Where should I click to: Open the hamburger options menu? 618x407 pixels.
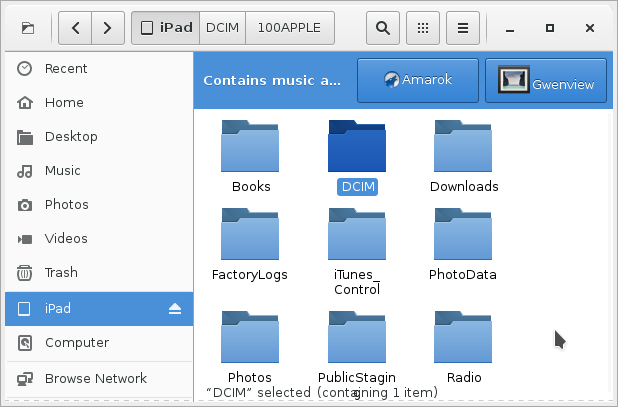(463, 28)
